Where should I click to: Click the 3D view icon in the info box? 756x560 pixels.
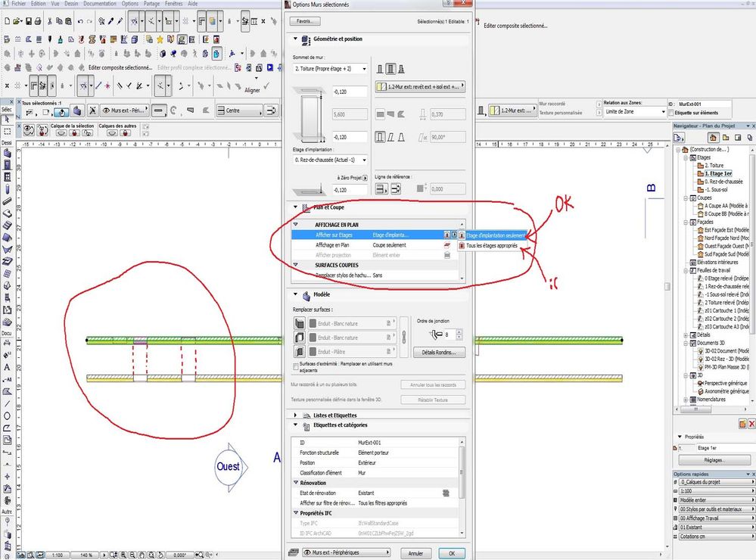click(77, 111)
